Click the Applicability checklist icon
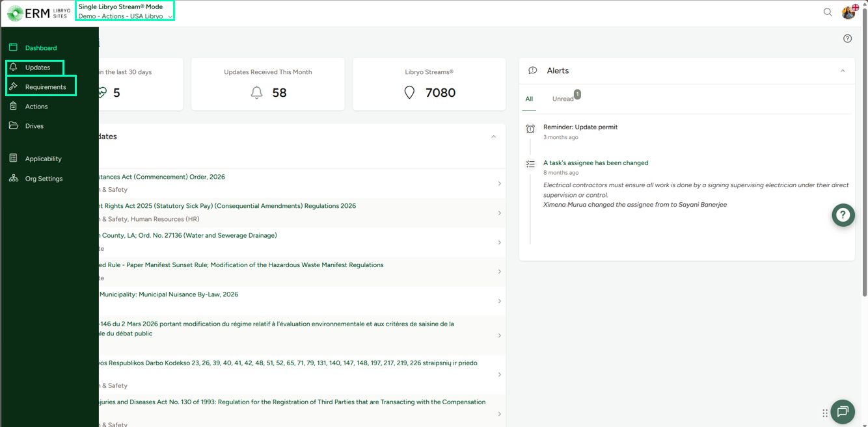Screen dimensions: 868x427 coord(13,159)
